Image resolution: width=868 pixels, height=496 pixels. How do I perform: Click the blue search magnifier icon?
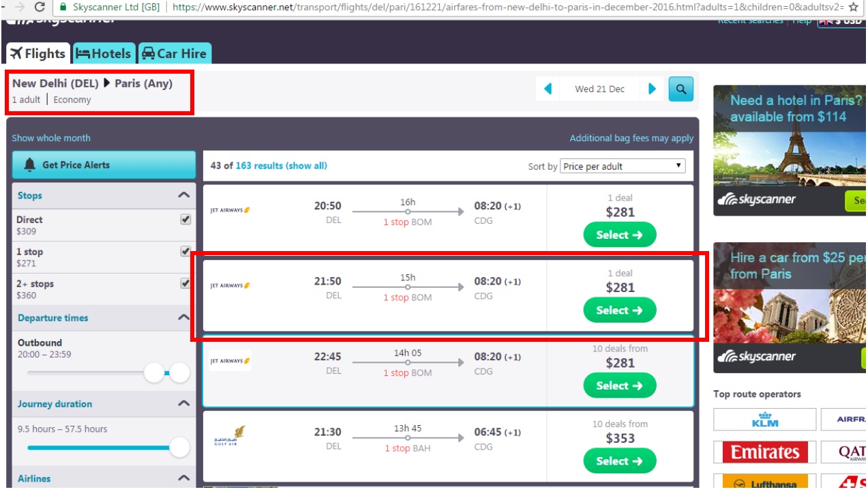click(680, 89)
